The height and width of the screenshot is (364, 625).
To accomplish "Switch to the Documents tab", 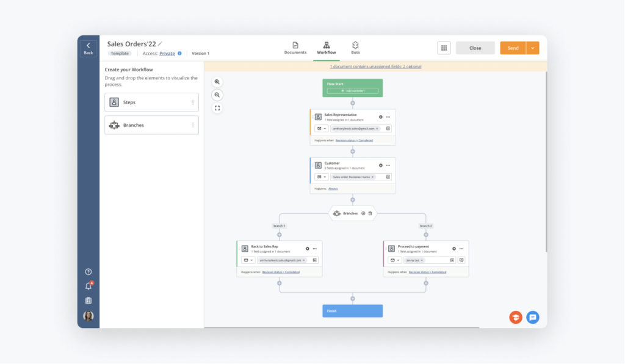I will pyautogui.click(x=295, y=48).
